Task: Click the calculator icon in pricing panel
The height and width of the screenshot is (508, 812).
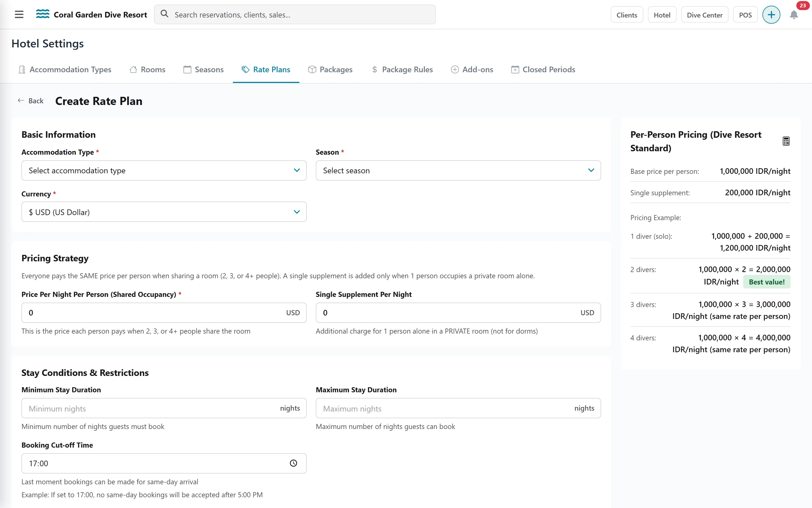Action: coord(786,141)
